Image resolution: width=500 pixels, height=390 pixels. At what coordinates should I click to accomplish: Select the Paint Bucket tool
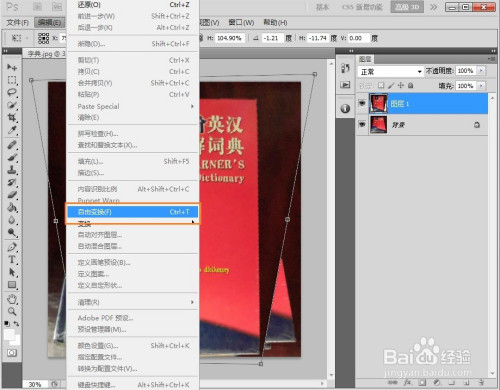click(12, 207)
